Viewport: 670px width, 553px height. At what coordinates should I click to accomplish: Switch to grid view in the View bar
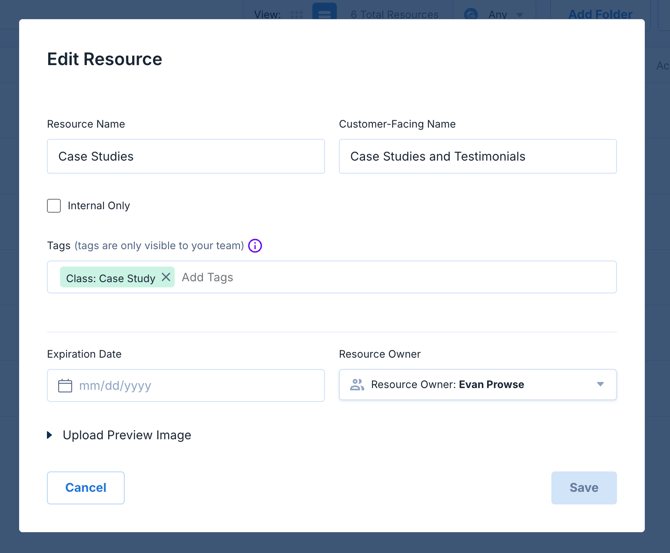[297, 15]
